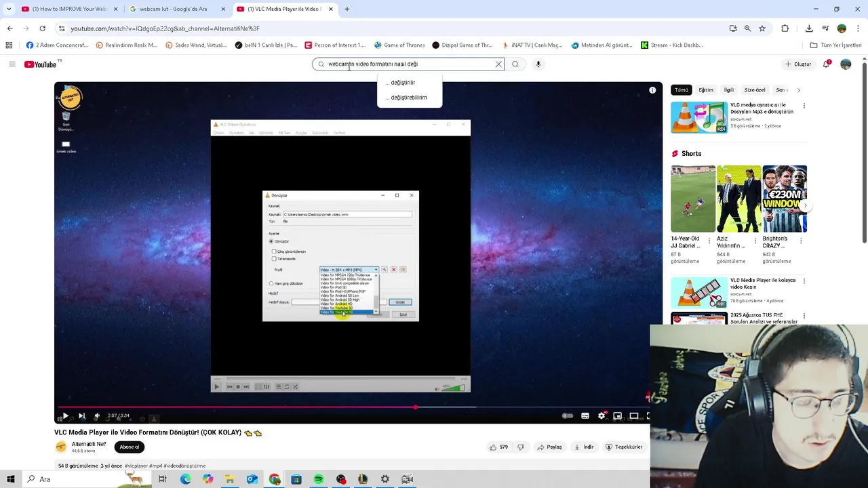868x488 pixels.
Task: Mute the video with the speaker icon
Action: 97,415
